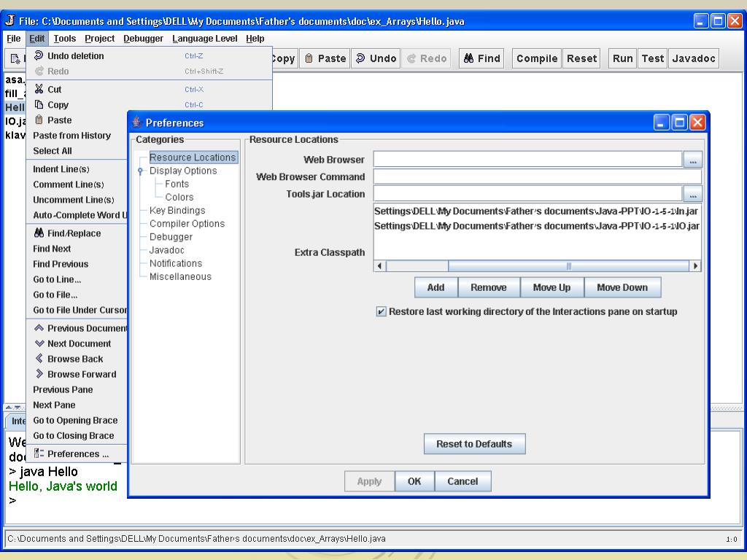Viewport: 747px width, 560px height.
Task: Click the toolbar Find binoculars button
Action: click(x=481, y=58)
